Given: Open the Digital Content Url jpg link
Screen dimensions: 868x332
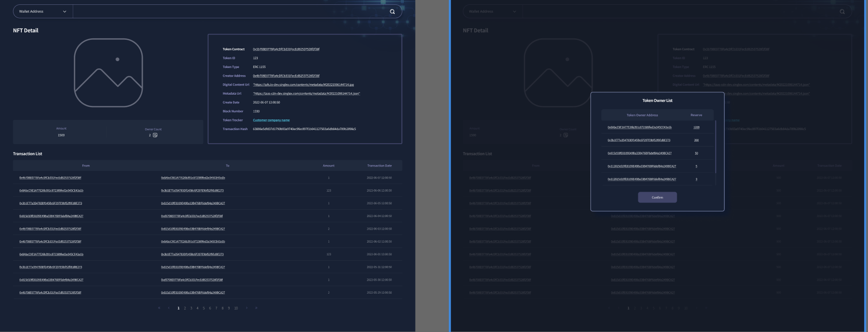Looking at the screenshot, I should (303, 85).
